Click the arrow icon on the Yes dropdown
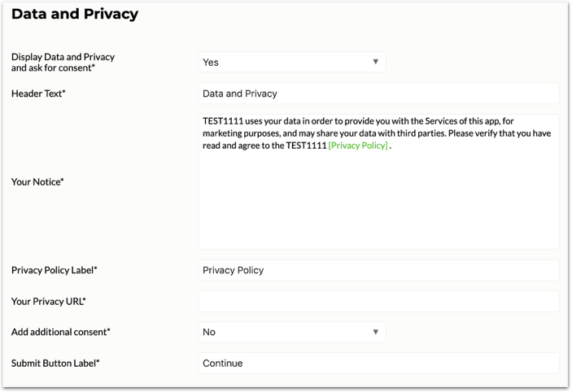Screen dimensions: 572x392 tap(375, 62)
